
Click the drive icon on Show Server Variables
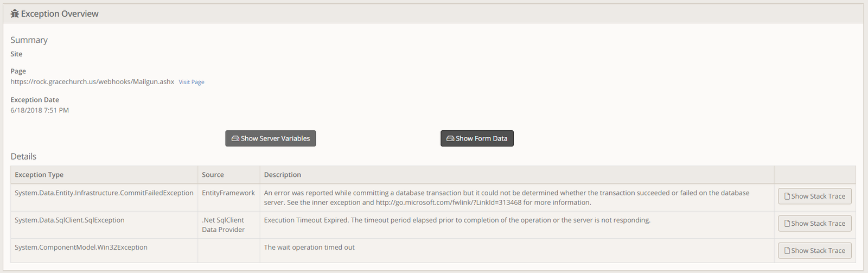(x=235, y=138)
